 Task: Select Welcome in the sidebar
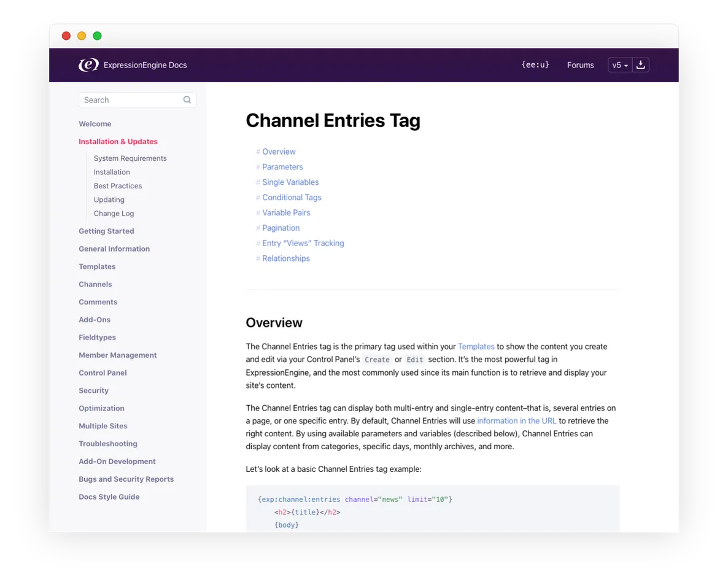coord(95,124)
